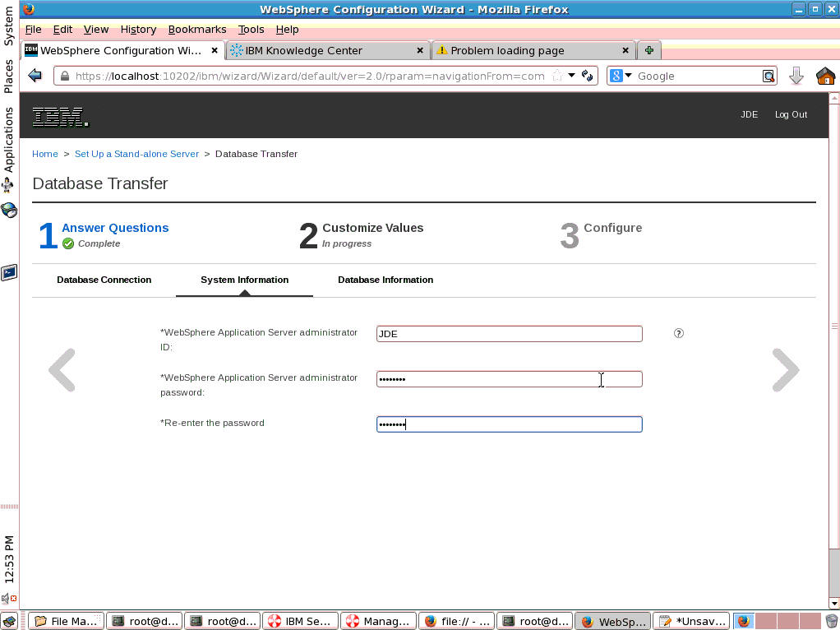Image resolution: width=840 pixels, height=630 pixels.
Task: Open help icon beside administrator ID field
Action: click(x=678, y=333)
